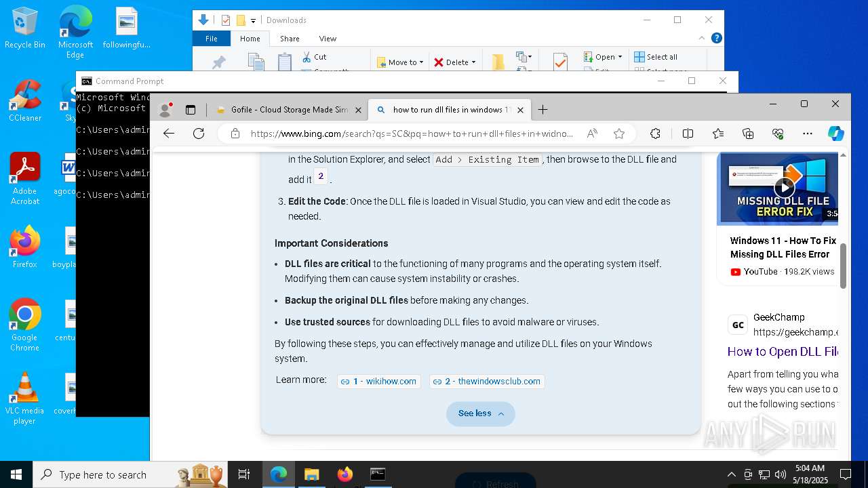Open Browser essentials heart icon

778,134
